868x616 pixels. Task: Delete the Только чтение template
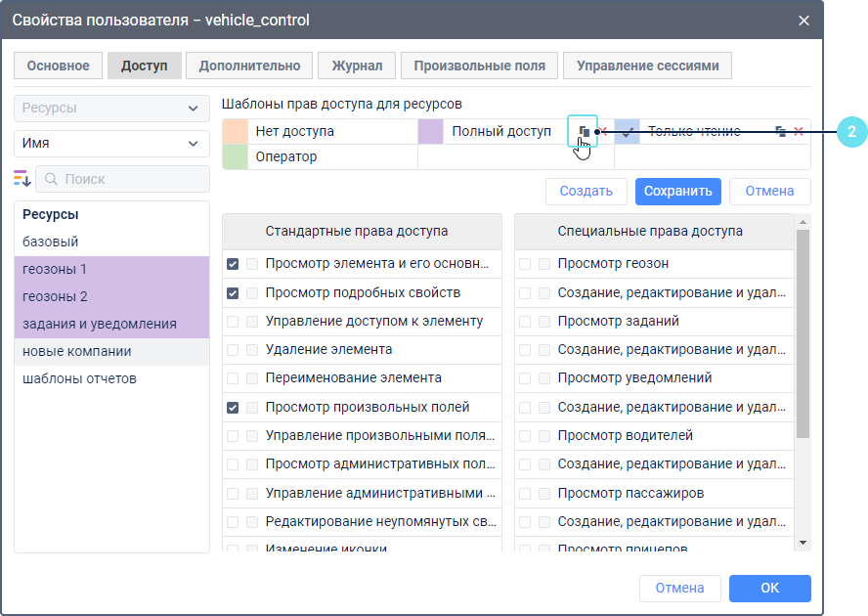(799, 131)
